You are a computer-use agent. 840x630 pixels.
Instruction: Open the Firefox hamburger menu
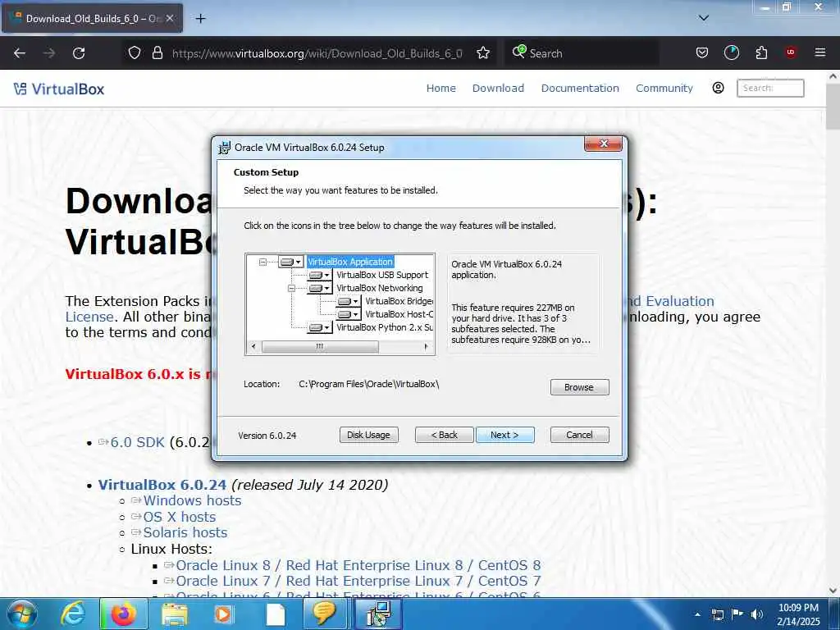point(820,53)
